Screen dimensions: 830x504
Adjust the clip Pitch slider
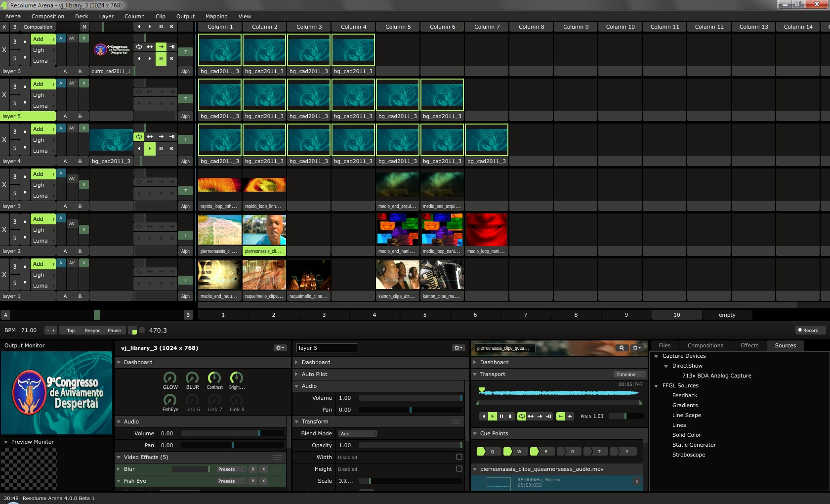626,417
